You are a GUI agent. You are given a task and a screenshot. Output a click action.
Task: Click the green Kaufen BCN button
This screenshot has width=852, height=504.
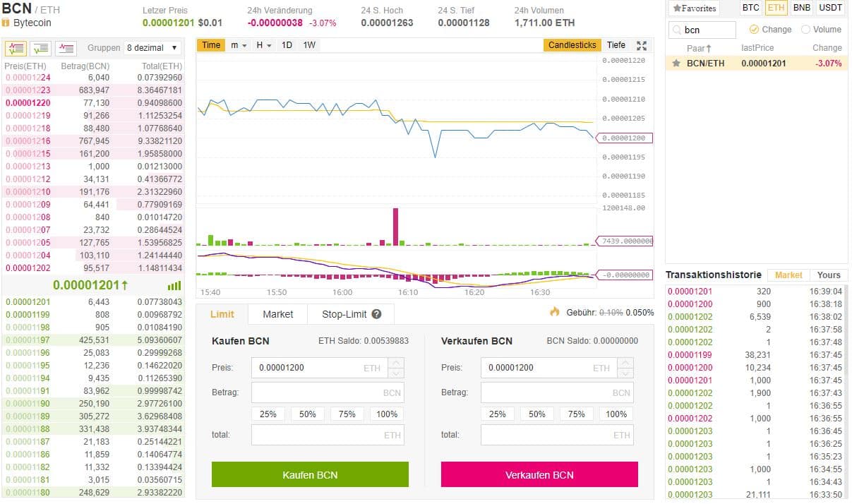point(310,474)
